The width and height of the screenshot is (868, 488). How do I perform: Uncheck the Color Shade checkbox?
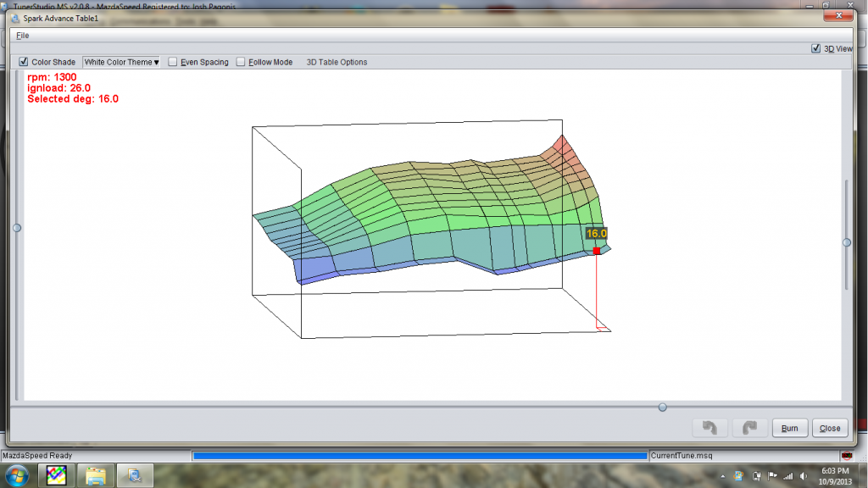(x=24, y=62)
